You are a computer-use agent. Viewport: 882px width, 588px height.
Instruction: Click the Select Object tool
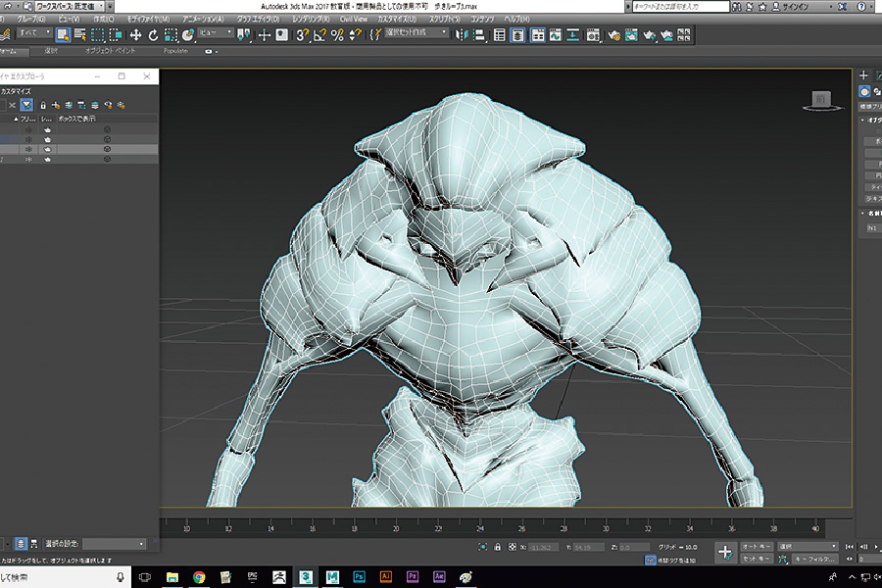tap(63, 34)
